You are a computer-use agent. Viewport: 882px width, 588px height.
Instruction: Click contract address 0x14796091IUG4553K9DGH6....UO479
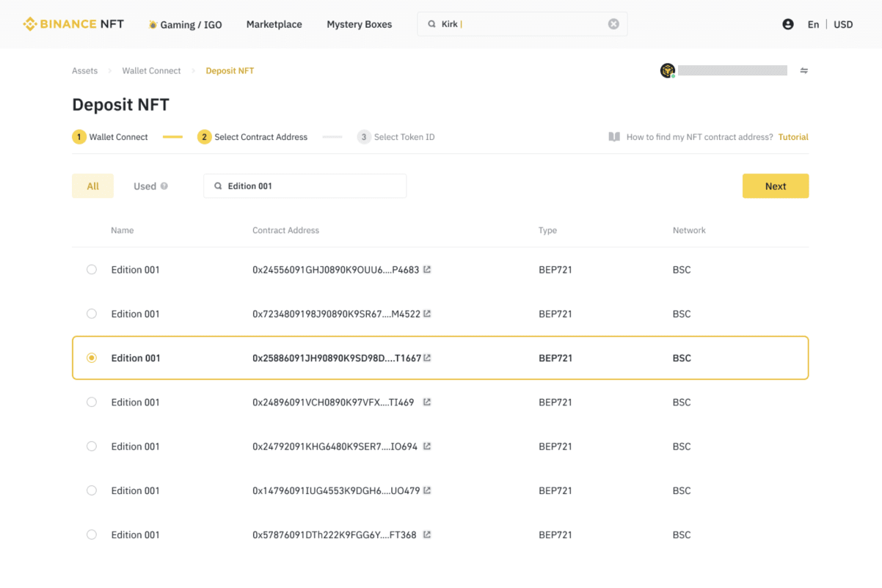[336, 490]
